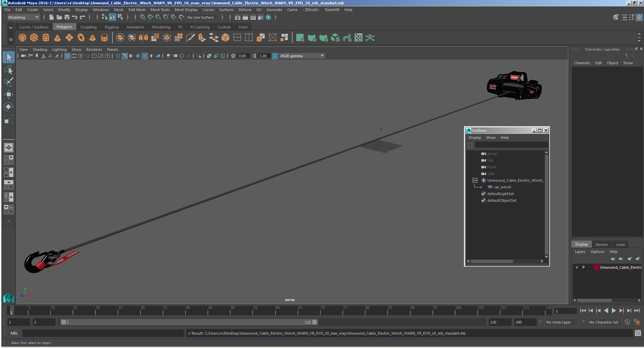Open the shelf tab hamburger menu
This screenshot has height=348, width=644.
pyautogui.click(x=11, y=27)
